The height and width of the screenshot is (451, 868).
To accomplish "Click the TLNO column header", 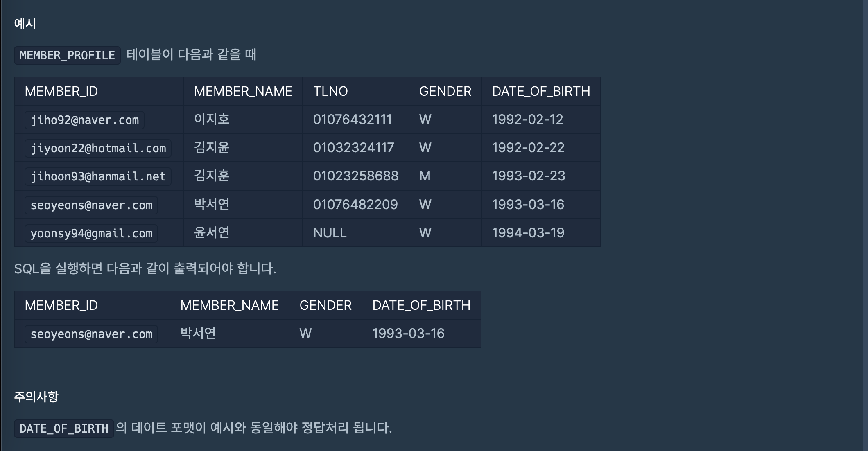I will (330, 91).
